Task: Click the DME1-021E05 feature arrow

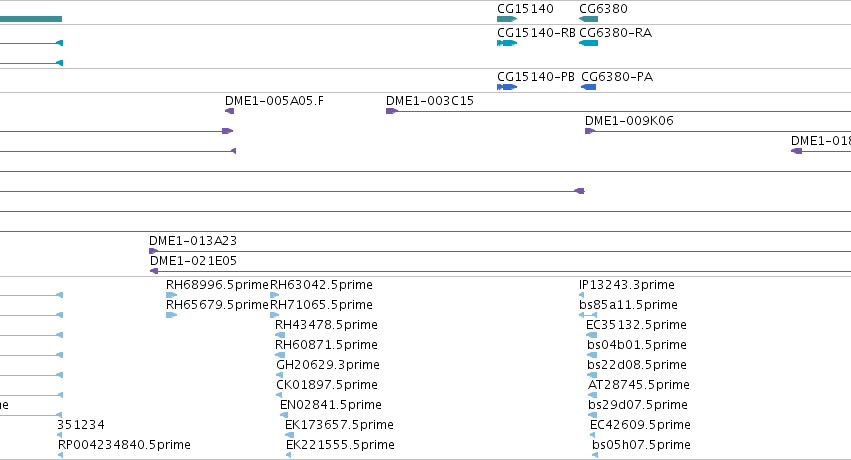Action: click(x=154, y=271)
